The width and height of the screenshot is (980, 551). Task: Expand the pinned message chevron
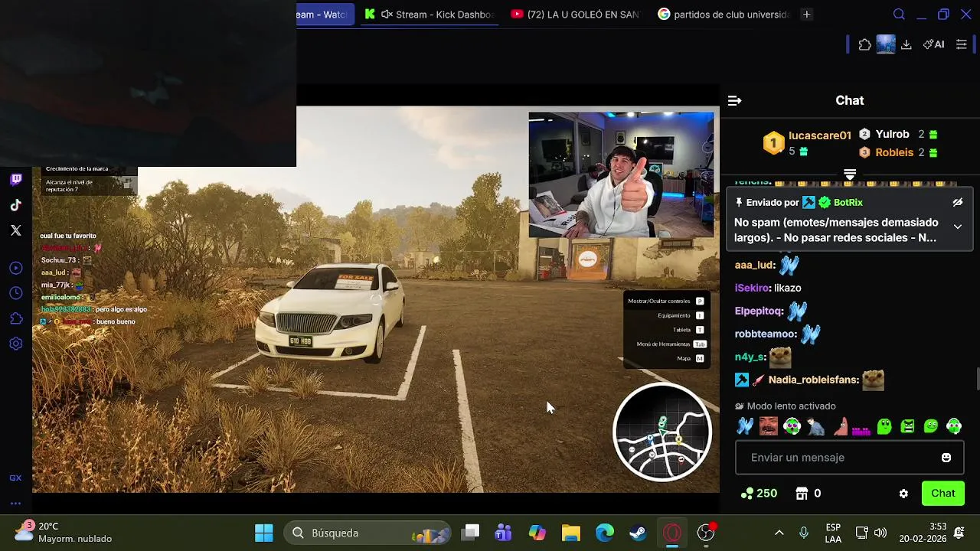coord(957,227)
